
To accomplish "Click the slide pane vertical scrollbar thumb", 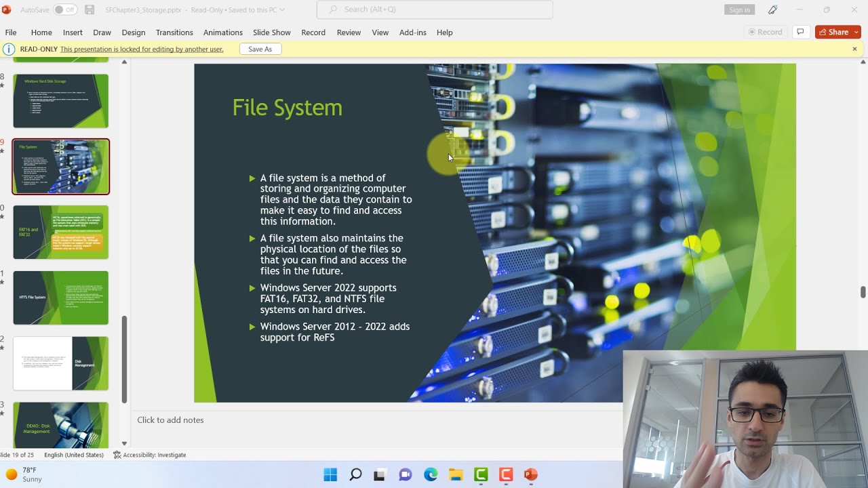I will coord(863,291).
